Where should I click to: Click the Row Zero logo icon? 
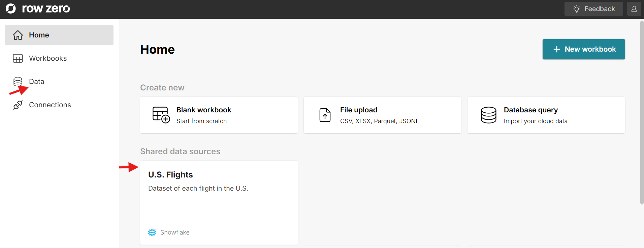click(11, 9)
